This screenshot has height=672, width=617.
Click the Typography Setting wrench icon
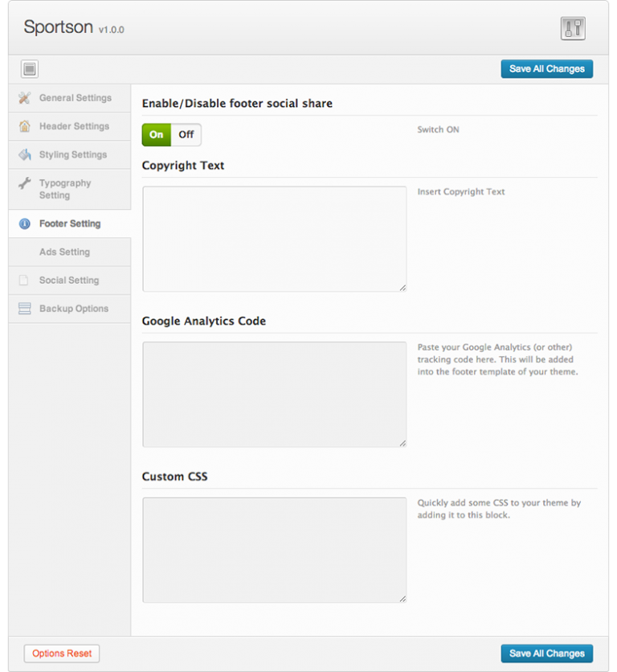pos(24,183)
